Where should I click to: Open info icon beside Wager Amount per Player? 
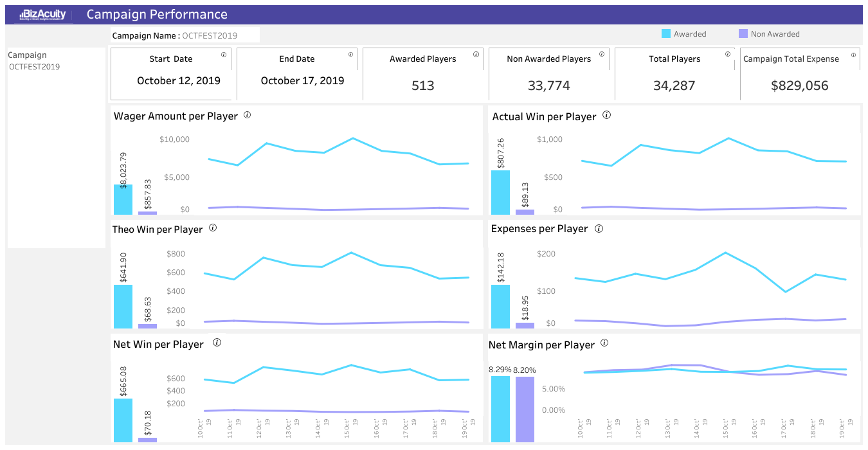point(247,115)
